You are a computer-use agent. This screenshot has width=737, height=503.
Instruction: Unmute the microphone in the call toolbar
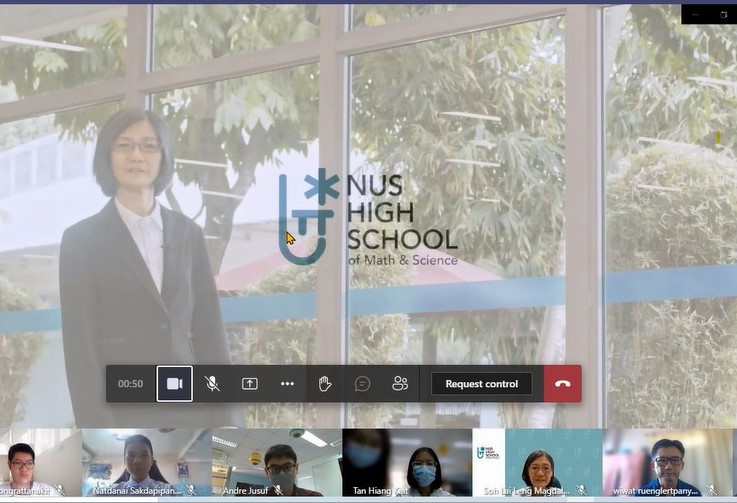click(x=212, y=384)
